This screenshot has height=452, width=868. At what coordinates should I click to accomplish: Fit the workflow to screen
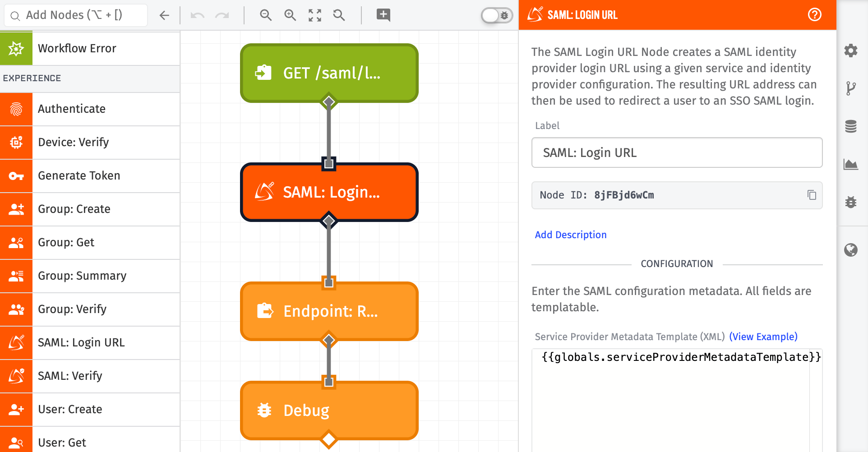[315, 15]
